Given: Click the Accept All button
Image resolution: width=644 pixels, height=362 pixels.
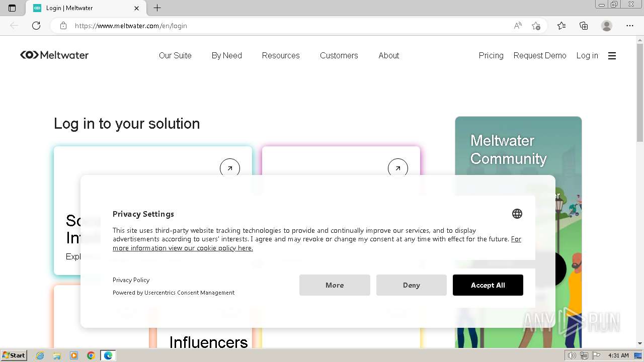Looking at the screenshot, I should point(488,285).
